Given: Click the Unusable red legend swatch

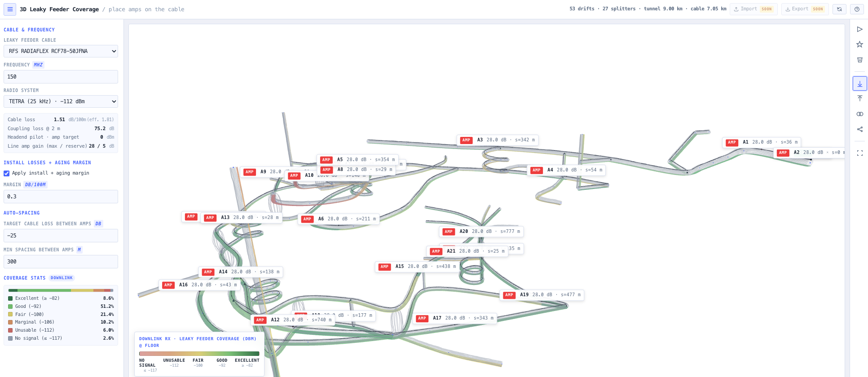Looking at the screenshot, I should click(10, 330).
